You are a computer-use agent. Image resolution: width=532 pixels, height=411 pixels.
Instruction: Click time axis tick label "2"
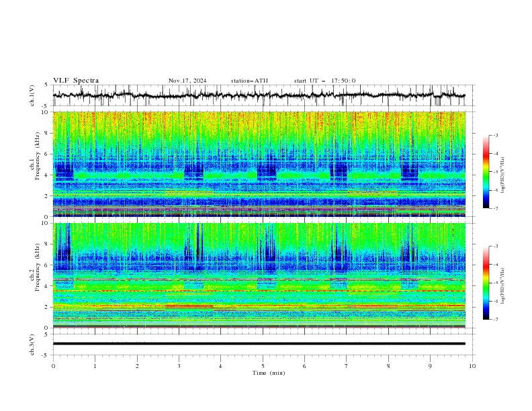tap(137, 366)
